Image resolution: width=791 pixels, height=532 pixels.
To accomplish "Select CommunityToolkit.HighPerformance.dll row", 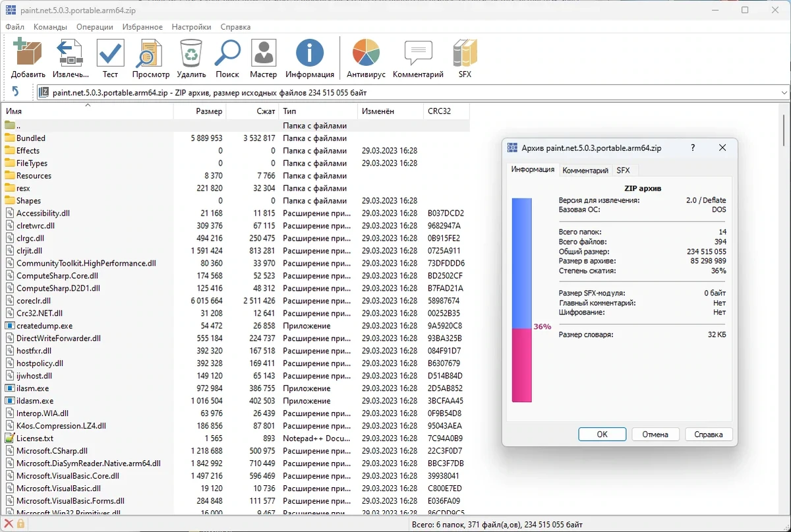I will click(x=236, y=263).
